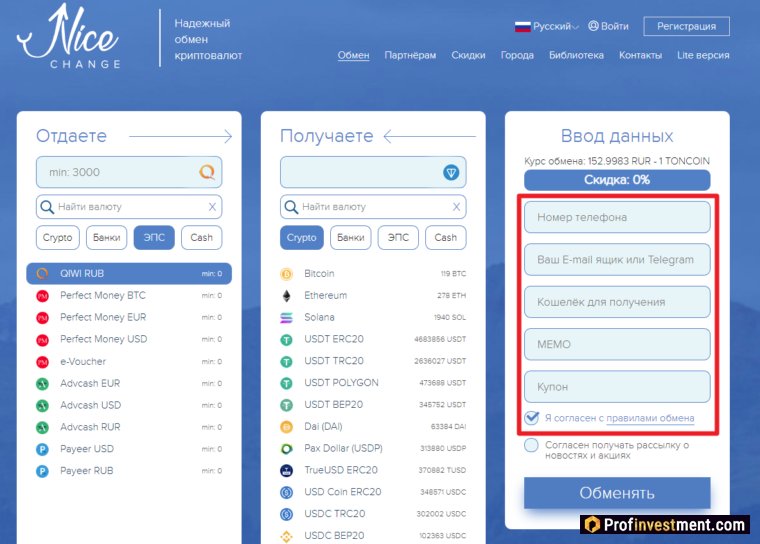The height and width of the screenshot is (544, 760).
Task: Open the Города menu item
Action: coord(517,55)
